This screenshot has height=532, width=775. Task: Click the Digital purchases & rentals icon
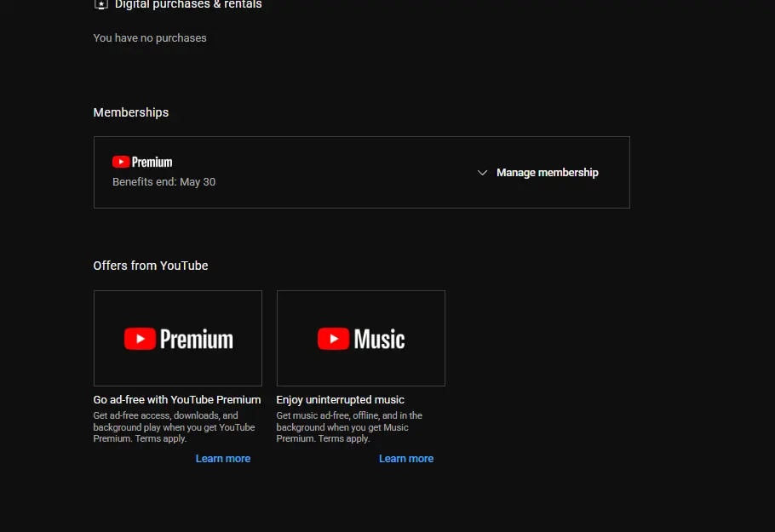click(100, 4)
